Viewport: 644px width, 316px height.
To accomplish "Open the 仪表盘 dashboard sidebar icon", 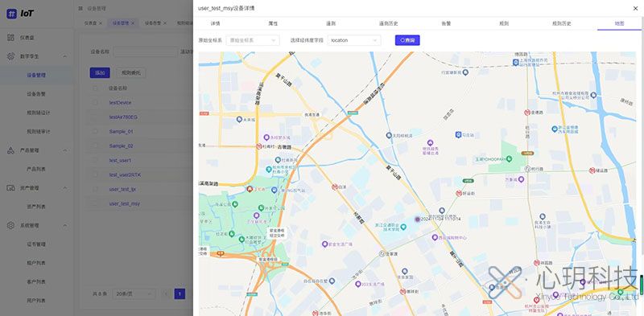I will [10, 37].
